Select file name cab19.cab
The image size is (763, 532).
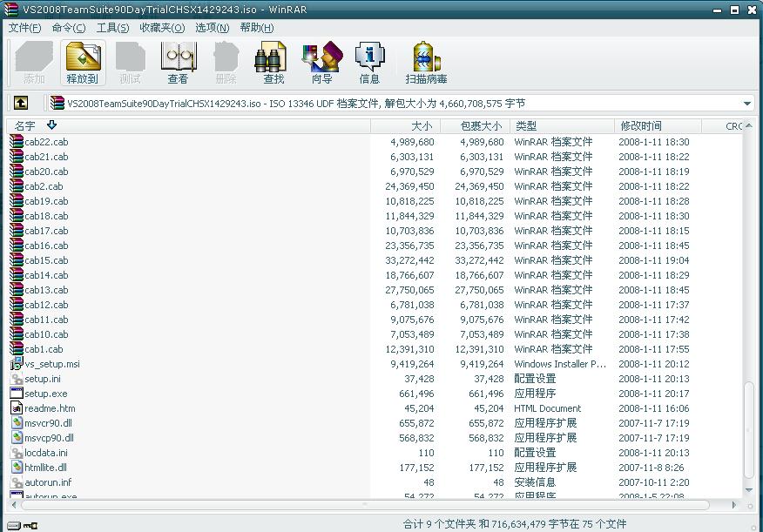pyautogui.click(x=46, y=201)
